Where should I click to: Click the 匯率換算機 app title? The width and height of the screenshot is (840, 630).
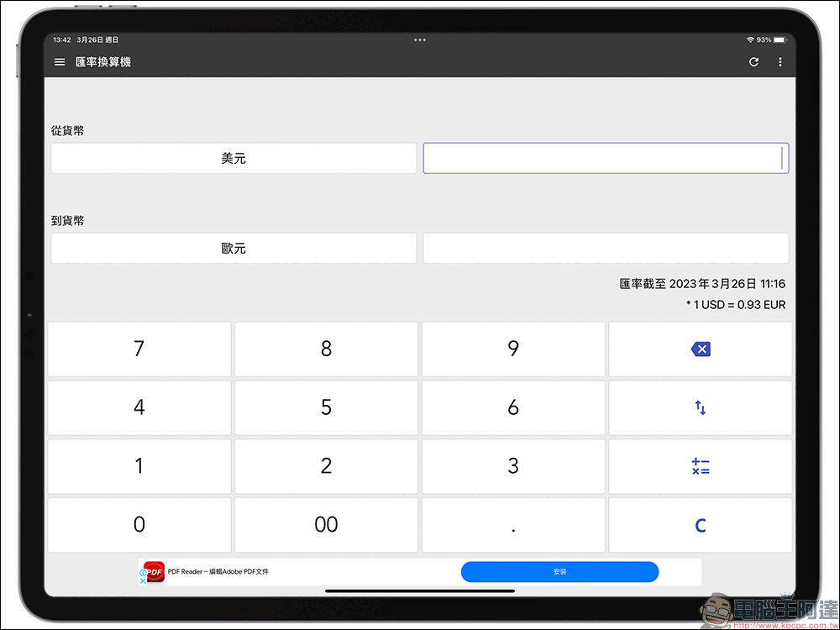(102, 62)
